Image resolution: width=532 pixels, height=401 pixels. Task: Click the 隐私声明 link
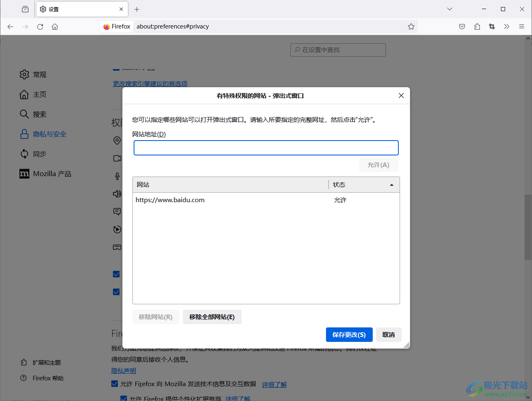click(x=124, y=371)
